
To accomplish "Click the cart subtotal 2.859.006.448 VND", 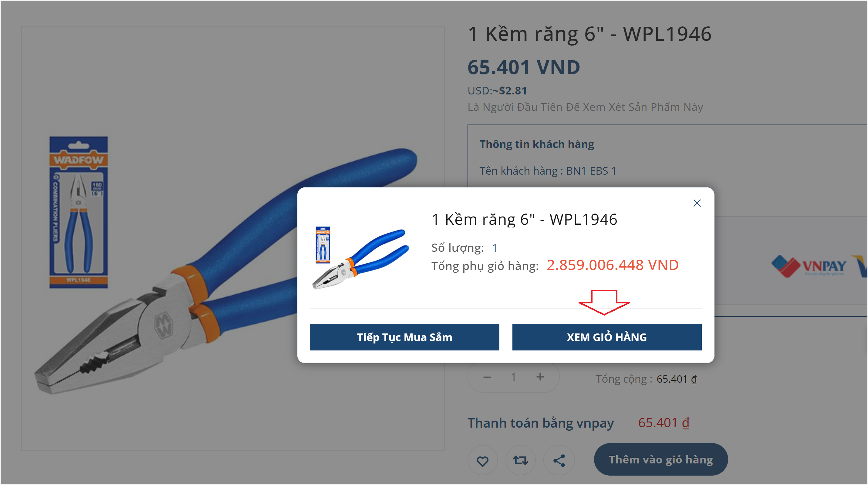I will coord(612,265).
